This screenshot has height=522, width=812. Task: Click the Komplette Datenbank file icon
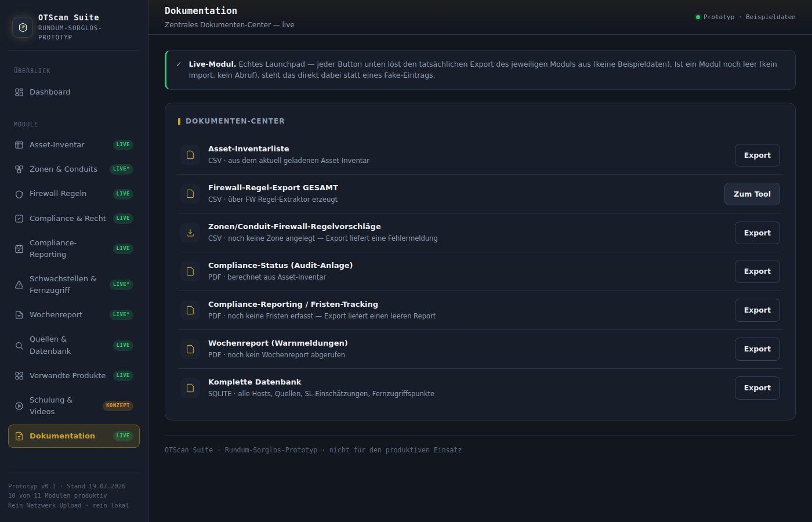point(190,388)
